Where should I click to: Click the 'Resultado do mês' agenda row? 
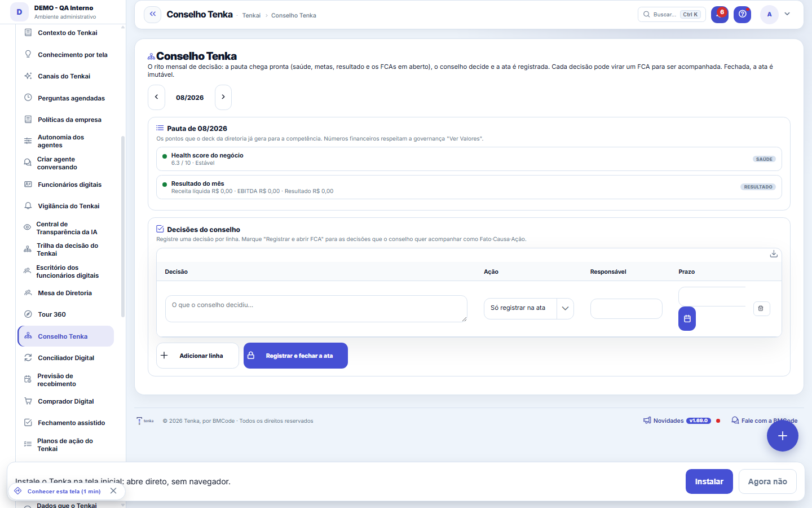(x=469, y=187)
